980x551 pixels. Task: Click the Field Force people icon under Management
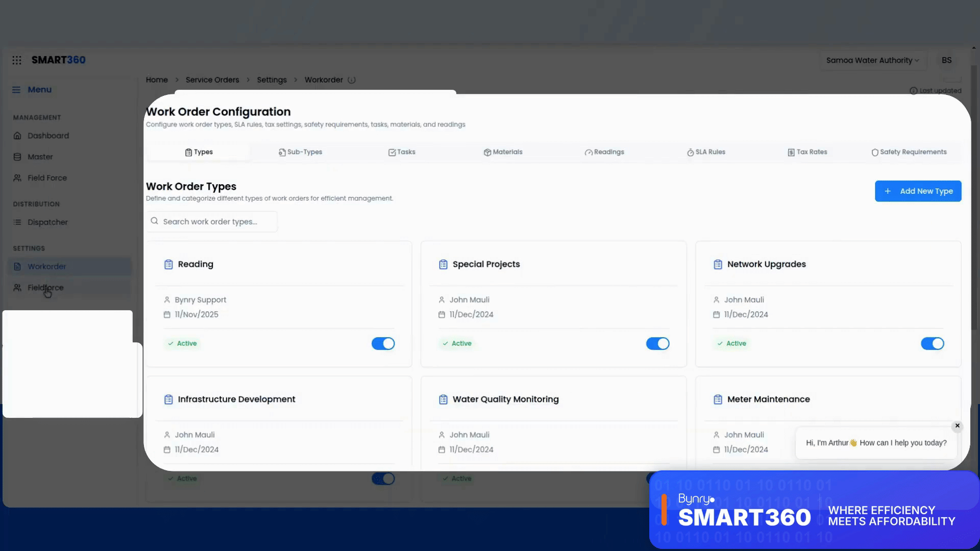pos(17,178)
